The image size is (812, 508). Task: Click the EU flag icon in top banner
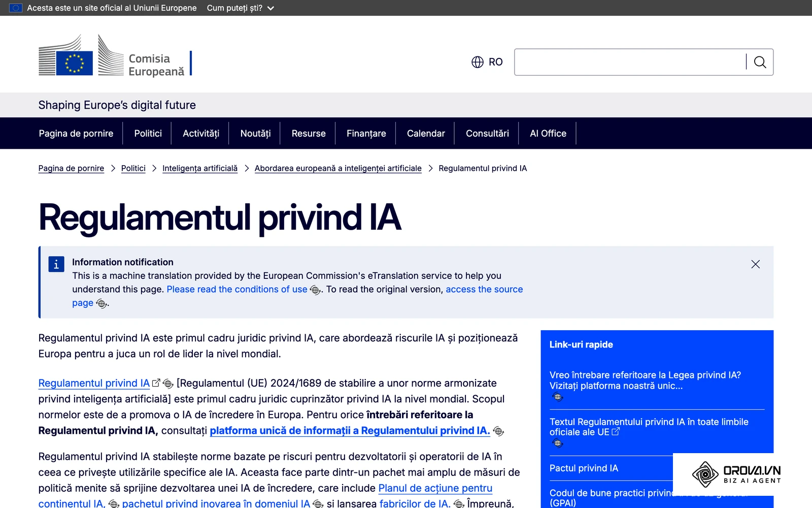pyautogui.click(x=16, y=8)
